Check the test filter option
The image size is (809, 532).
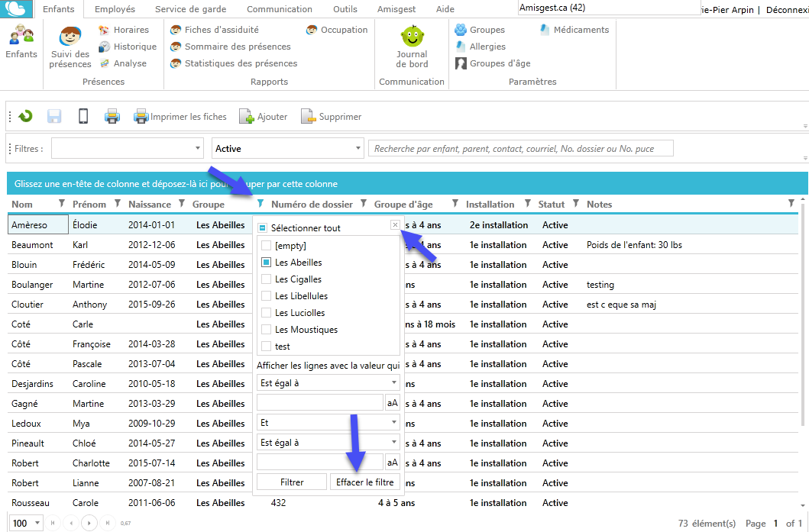(266, 346)
